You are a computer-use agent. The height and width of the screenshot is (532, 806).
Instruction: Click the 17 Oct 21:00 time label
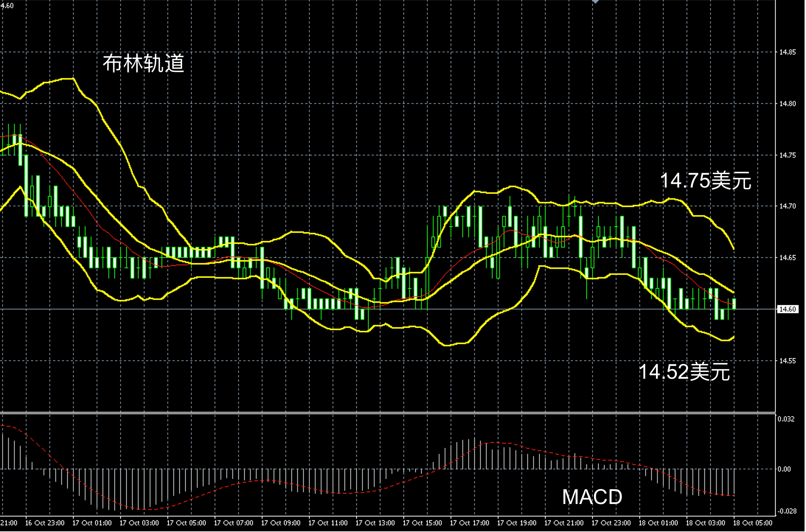(564, 523)
